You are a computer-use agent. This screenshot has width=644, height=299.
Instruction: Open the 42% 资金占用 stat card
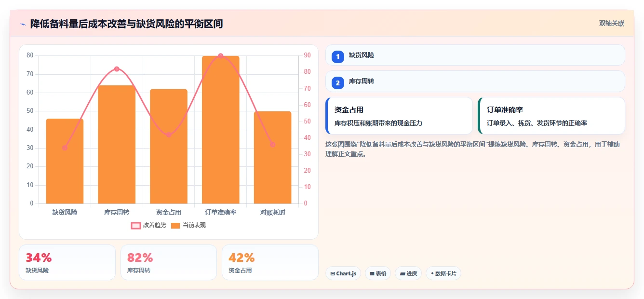pyautogui.click(x=270, y=262)
